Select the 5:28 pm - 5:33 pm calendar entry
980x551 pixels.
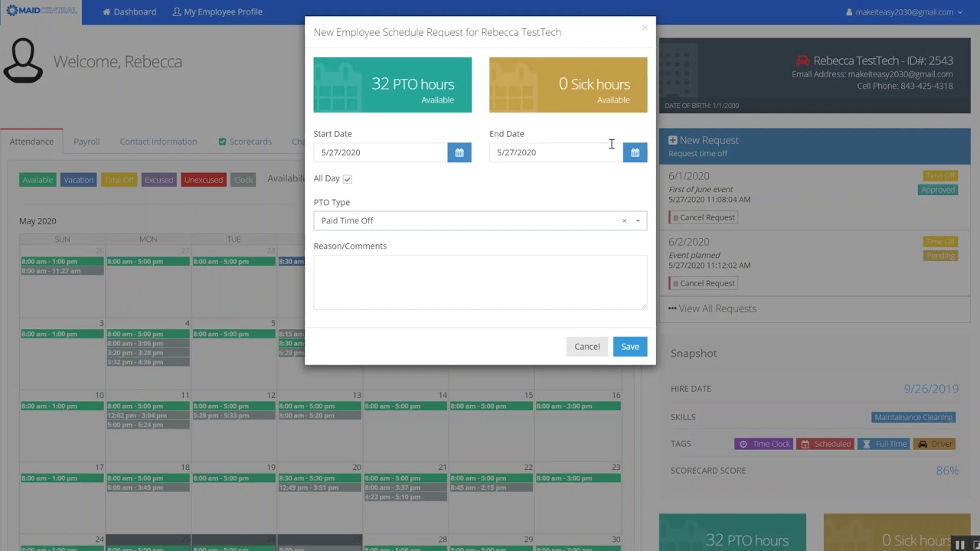click(x=234, y=416)
